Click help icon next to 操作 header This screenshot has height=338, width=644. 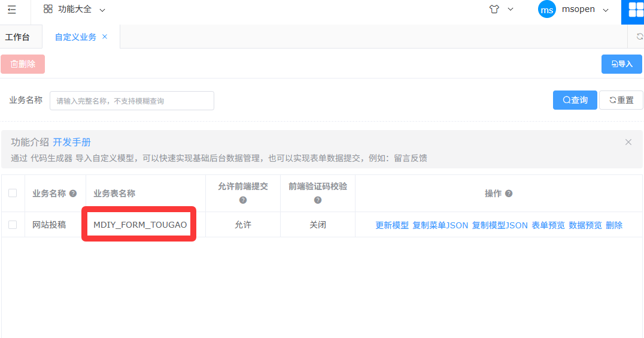pyautogui.click(x=509, y=194)
